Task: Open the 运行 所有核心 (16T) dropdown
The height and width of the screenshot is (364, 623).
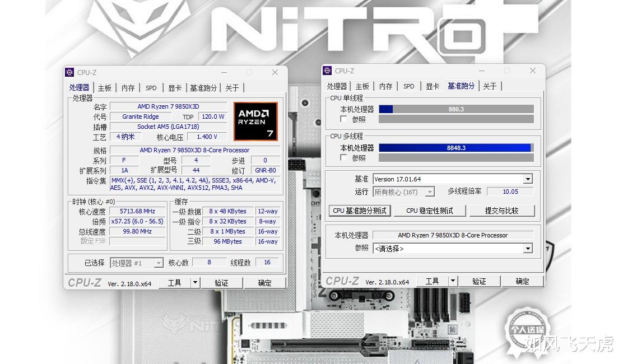Action: pyautogui.click(x=430, y=192)
